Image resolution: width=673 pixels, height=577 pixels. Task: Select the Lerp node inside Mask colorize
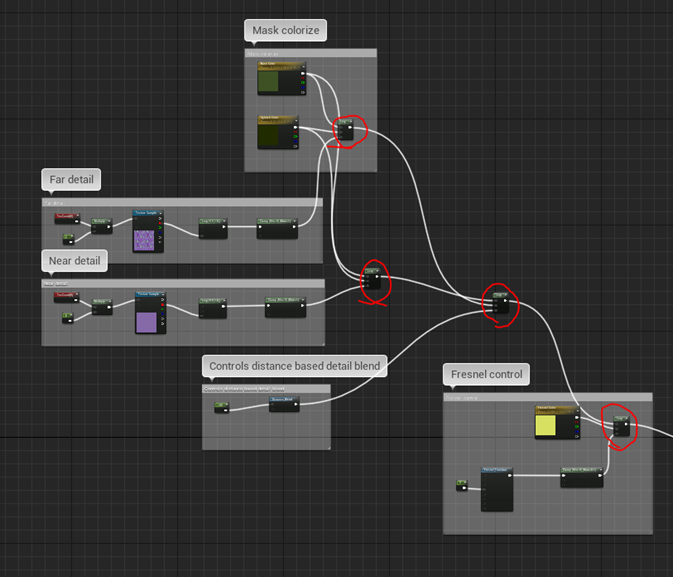[345, 130]
